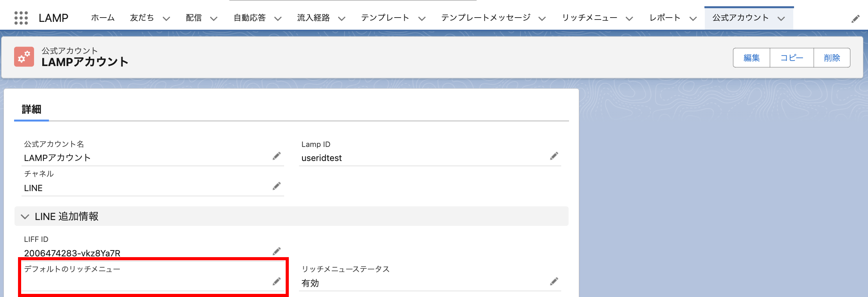Viewport: 868px width, 297px height.
Task: Open the 友だち tab dropdown chevron
Action: [166, 18]
